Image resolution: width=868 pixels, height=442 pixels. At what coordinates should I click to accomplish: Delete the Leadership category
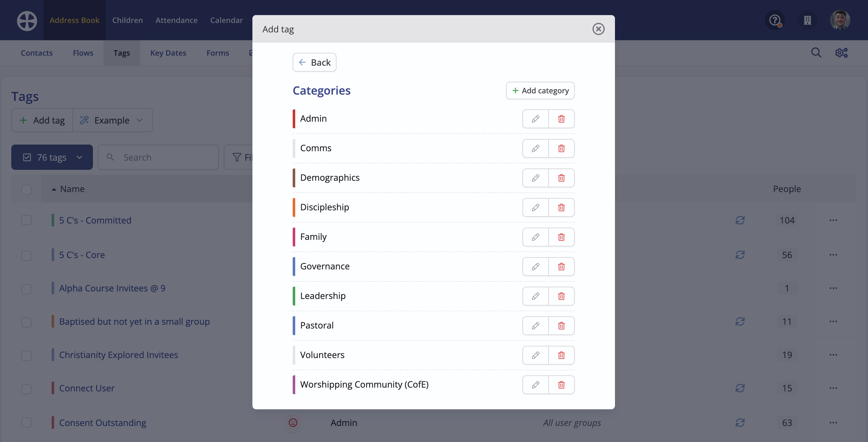(561, 296)
